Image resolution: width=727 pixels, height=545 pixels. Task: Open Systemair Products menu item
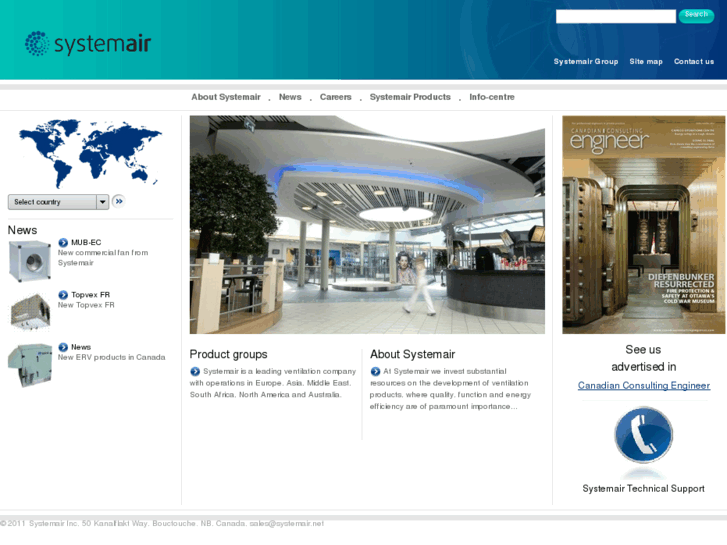(x=410, y=97)
